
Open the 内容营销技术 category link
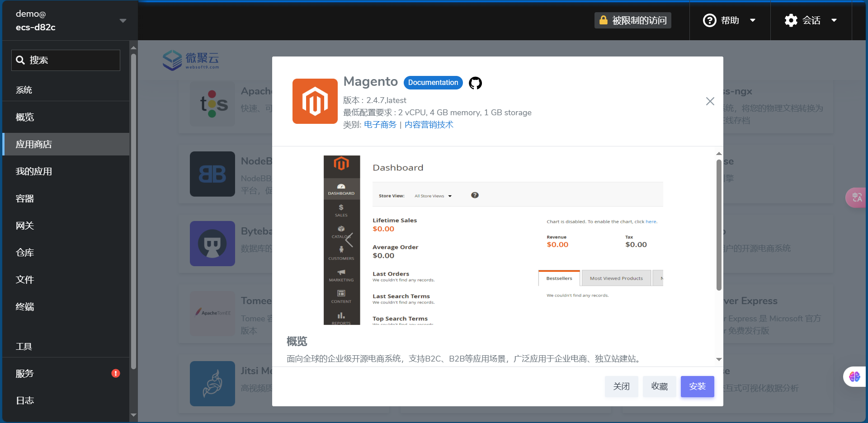point(429,125)
